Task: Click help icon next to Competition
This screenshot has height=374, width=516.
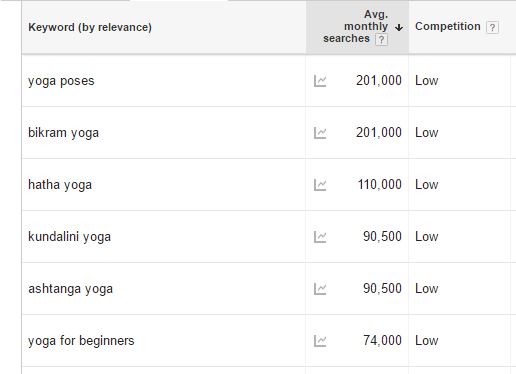Action: click(x=492, y=27)
